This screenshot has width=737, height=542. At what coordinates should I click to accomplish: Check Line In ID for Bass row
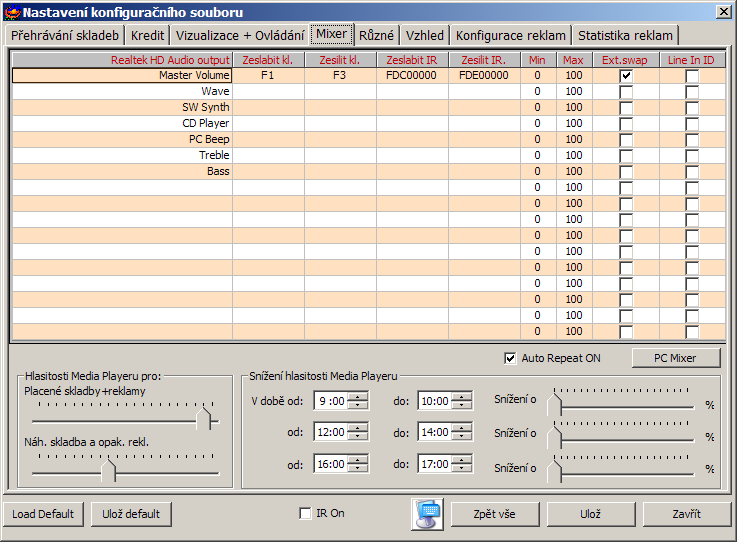click(x=692, y=172)
